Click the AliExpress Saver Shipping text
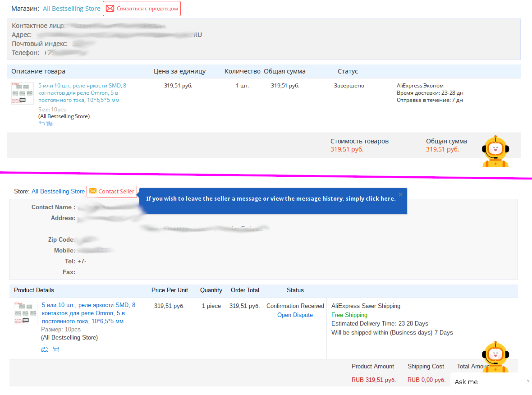 click(x=366, y=306)
